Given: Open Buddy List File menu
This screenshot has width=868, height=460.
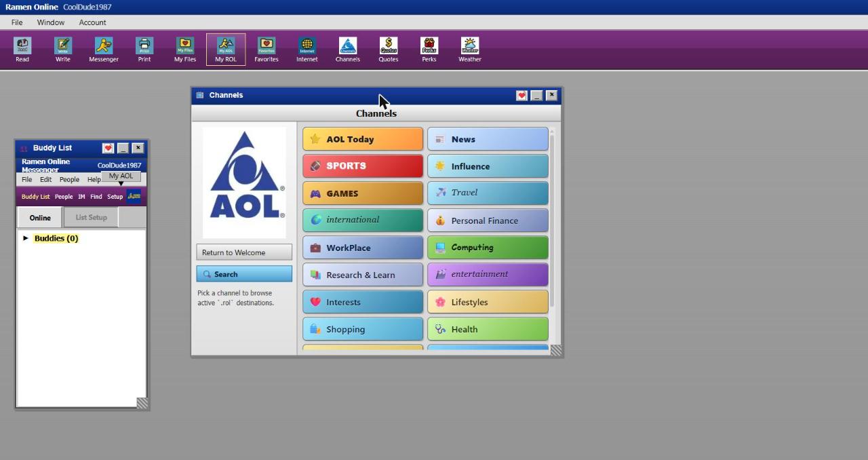Looking at the screenshot, I should (26, 180).
